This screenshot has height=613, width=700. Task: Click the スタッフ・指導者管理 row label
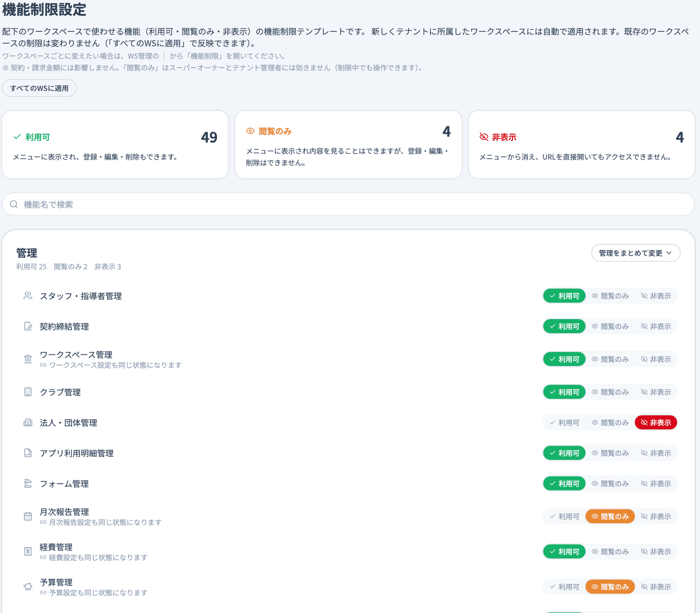80,296
